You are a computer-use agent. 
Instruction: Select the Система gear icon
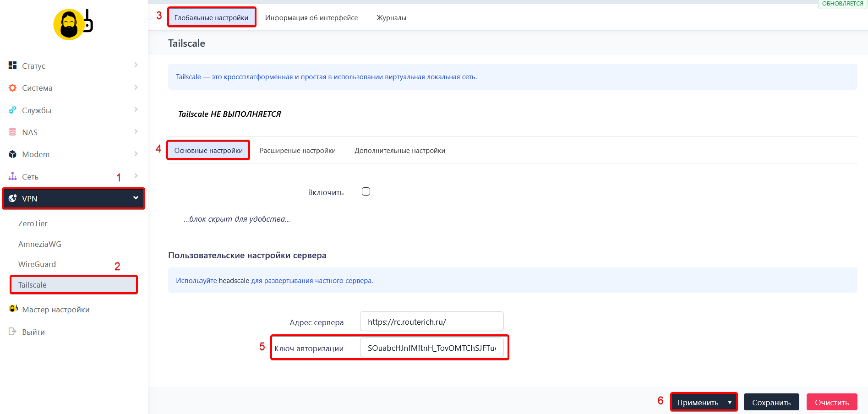tap(12, 87)
